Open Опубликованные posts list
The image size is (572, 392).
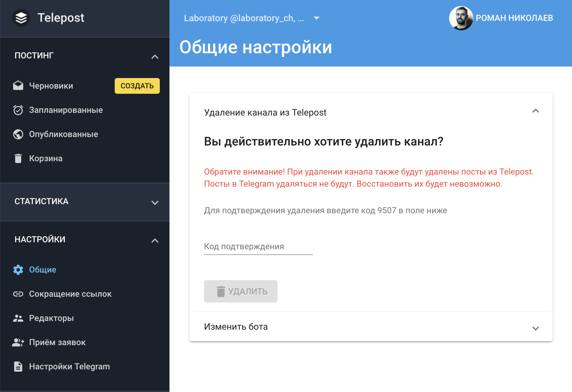tap(64, 134)
